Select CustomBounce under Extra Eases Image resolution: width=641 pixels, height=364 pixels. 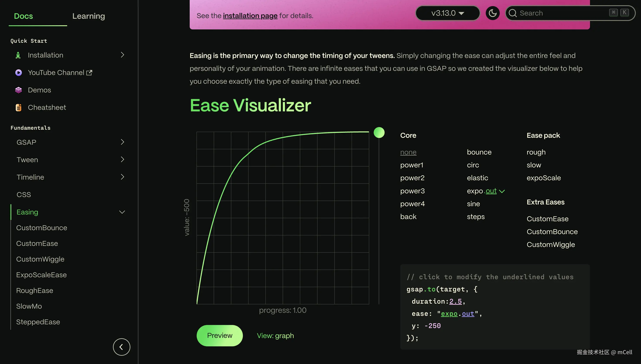pos(552,232)
